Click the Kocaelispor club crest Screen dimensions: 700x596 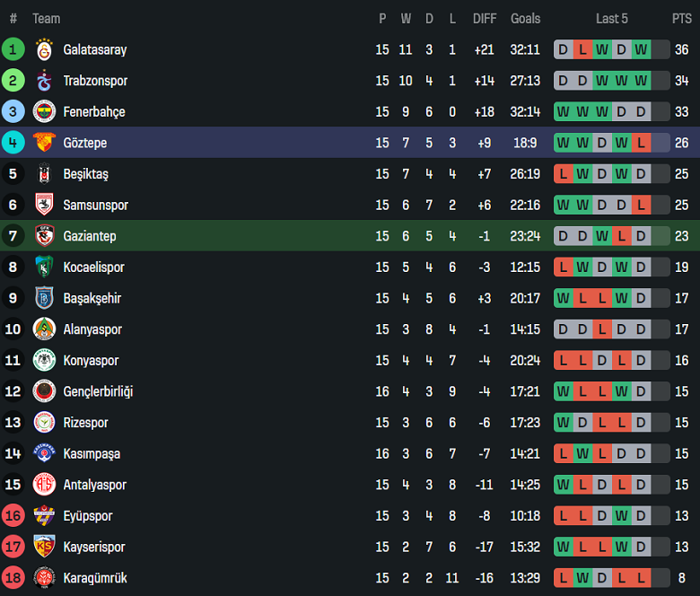44,267
